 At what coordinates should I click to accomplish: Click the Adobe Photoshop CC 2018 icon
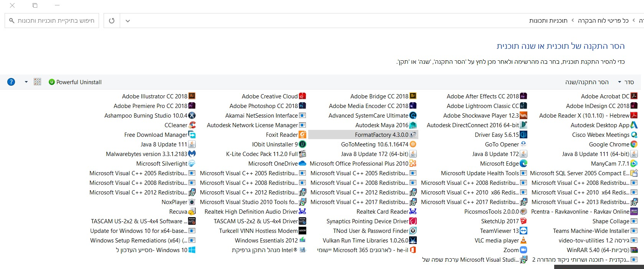tap(302, 106)
